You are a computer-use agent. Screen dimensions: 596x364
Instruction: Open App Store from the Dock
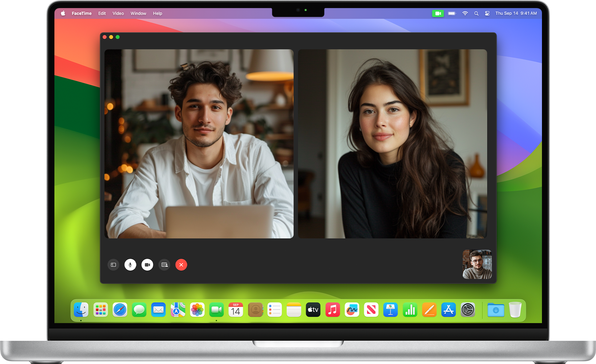[448, 310]
